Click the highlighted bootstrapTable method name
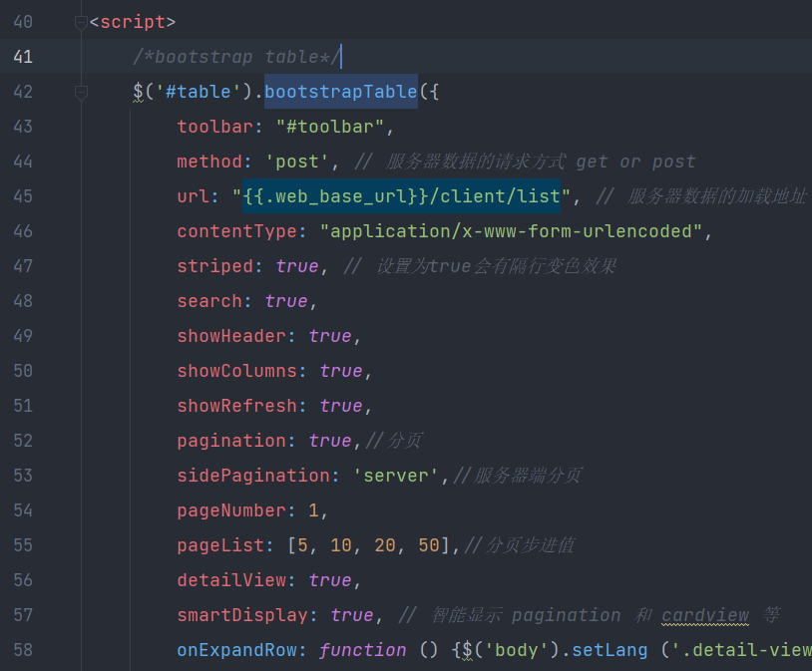812x671 pixels. (341, 92)
